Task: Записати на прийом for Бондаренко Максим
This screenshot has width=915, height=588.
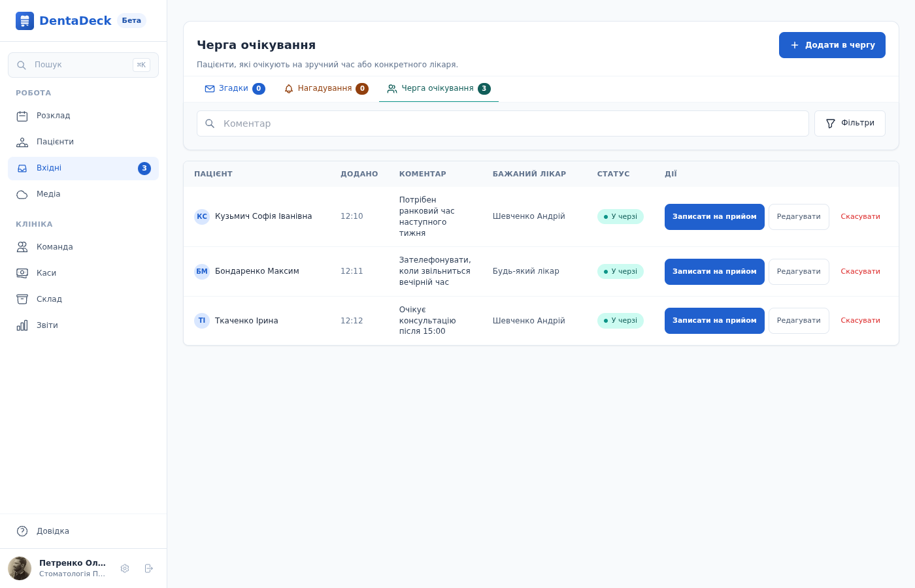Action: 714,272
